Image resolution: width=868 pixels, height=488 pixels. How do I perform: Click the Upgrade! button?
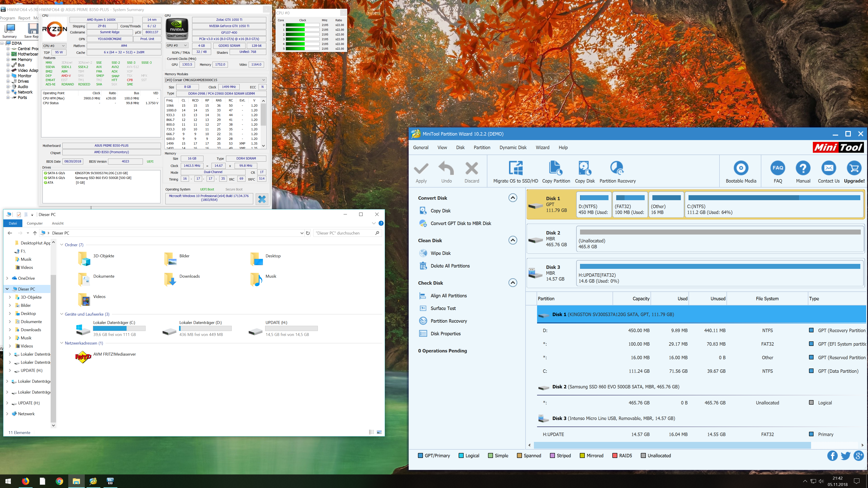pyautogui.click(x=854, y=172)
